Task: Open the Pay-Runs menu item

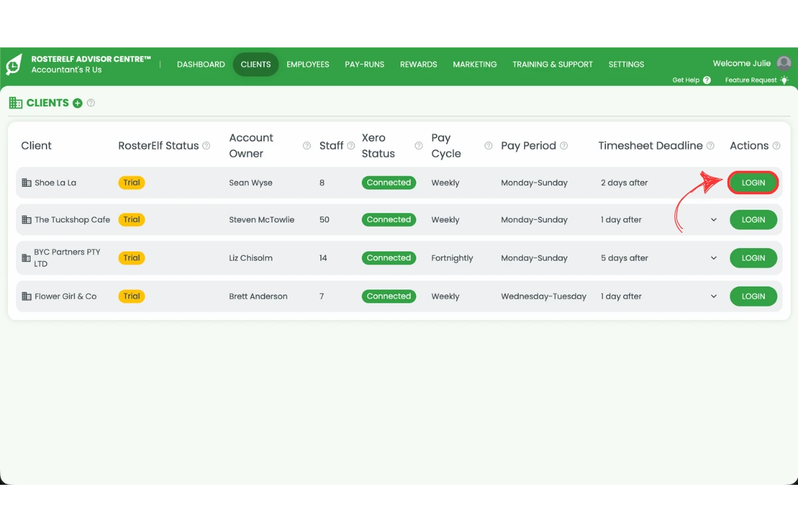Action: (364, 65)
